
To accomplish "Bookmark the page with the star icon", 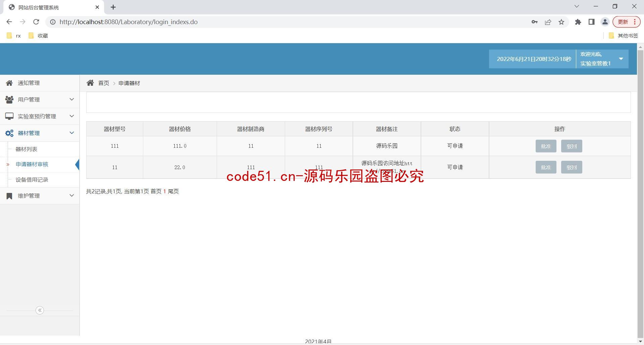I will click(x=561, y=22).
